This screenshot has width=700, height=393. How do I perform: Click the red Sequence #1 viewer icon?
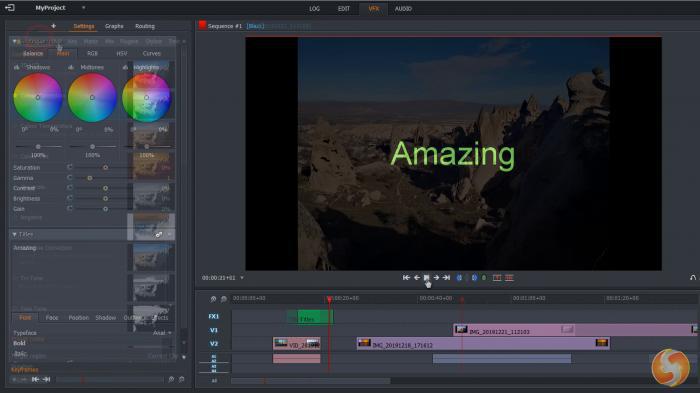[x=203, y=25]
